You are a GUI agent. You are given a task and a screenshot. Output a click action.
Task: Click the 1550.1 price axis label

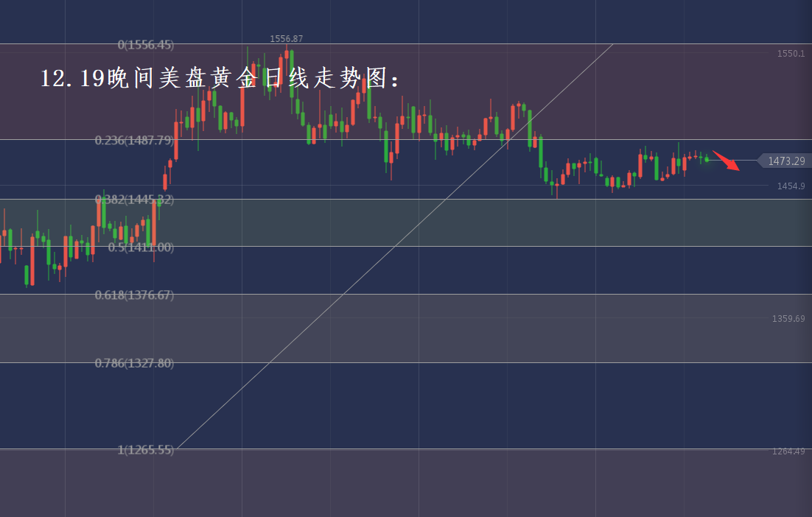(791, 54)
